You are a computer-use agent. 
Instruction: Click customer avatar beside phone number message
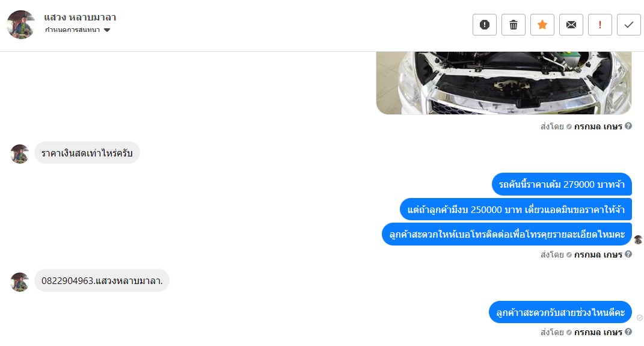tap(19, 282)
